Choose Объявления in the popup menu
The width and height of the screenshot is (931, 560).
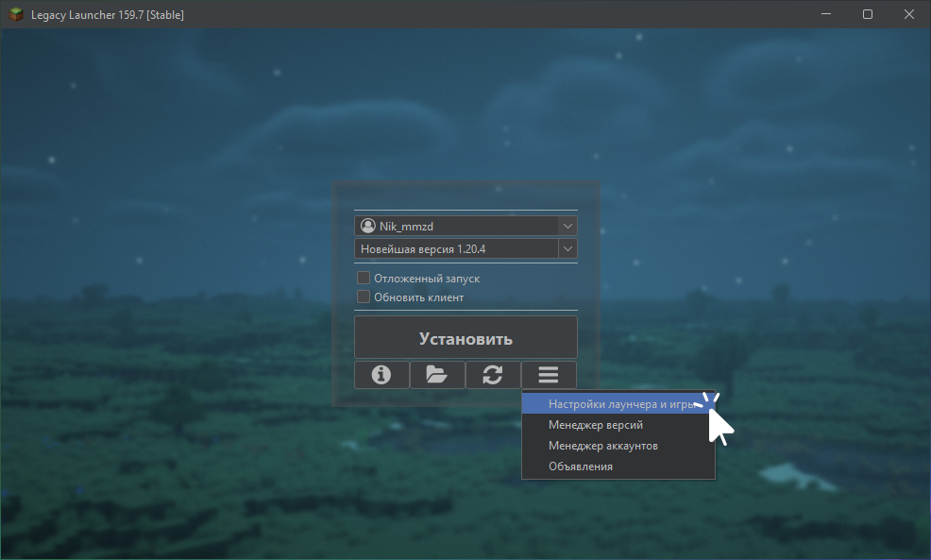click(618, 467)
